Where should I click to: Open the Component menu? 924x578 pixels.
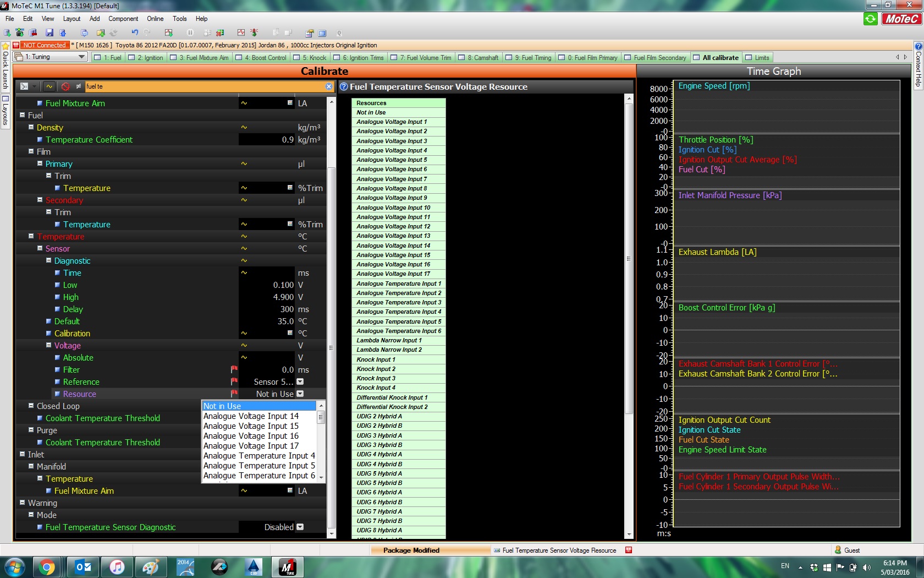pyautogui.click(x=123, y=19)
